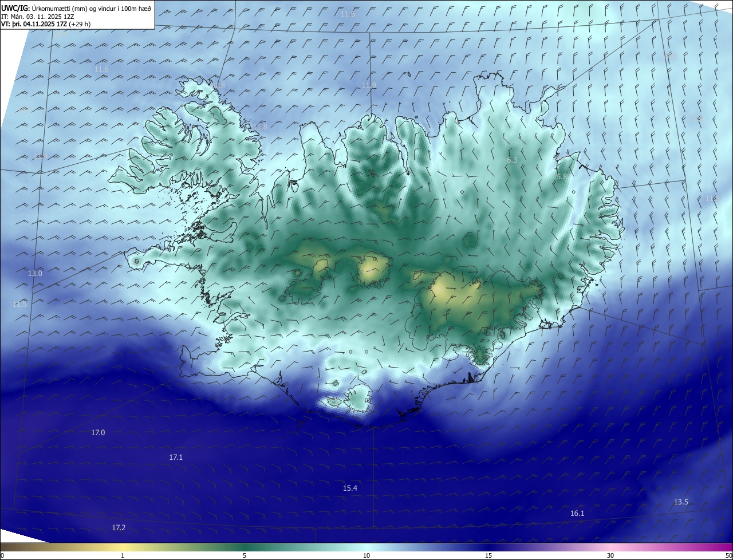Click the legend tick label 10
The image size is (733, 560).
366,555
